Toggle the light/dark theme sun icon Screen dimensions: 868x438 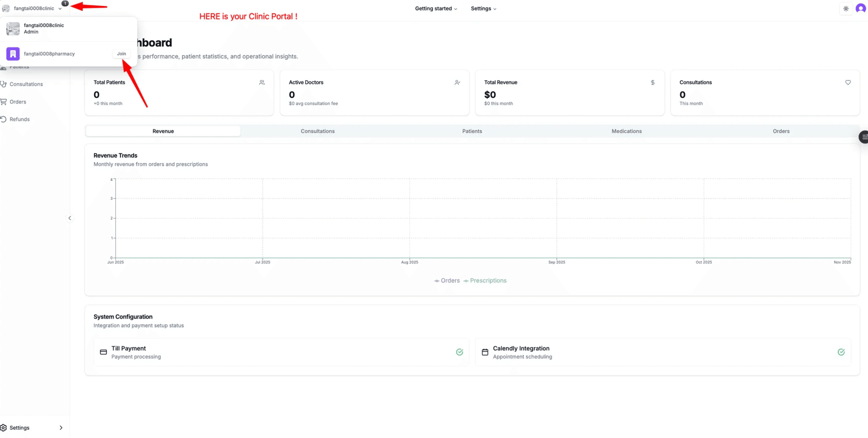(846, 9)
